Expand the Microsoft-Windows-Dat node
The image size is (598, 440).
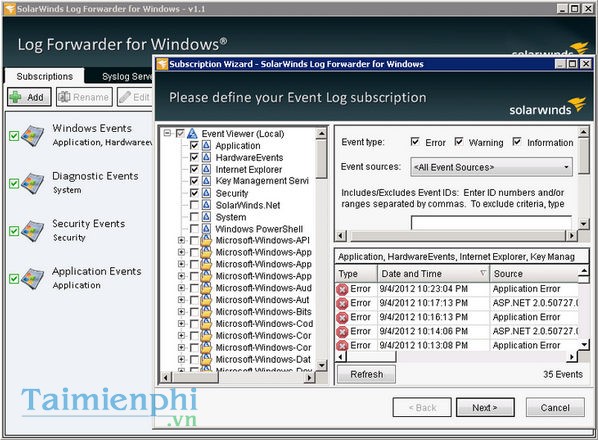(x=182, y=359)
